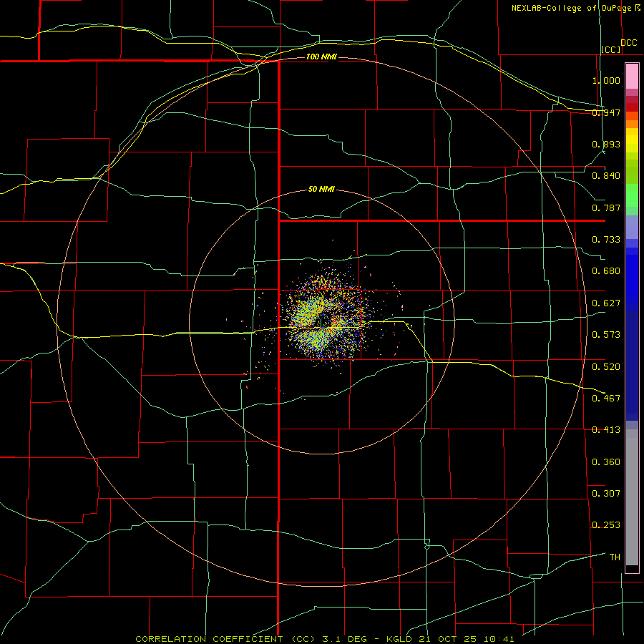Image resolution: width=644 pixels, height=644 pixels.
Task: Click the 0.573 legend value
Action: [x=606, y=335]
